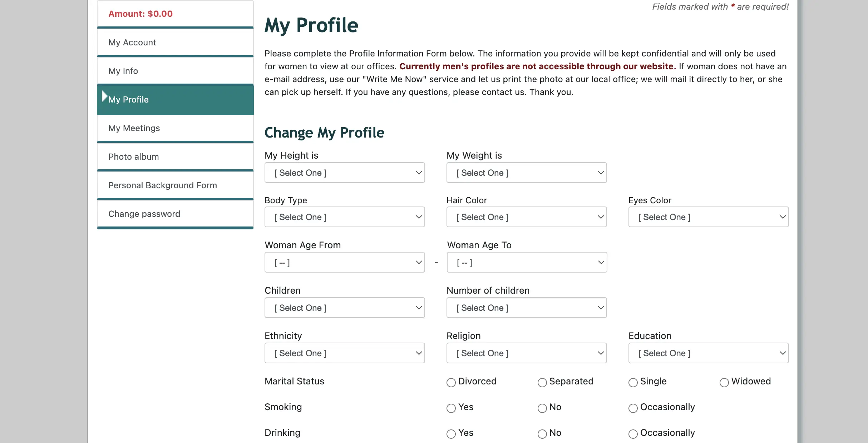Open the Eyes Color dropdown
Screen dimensions: 868x443
pyautogui.click(x=708, y=217)
